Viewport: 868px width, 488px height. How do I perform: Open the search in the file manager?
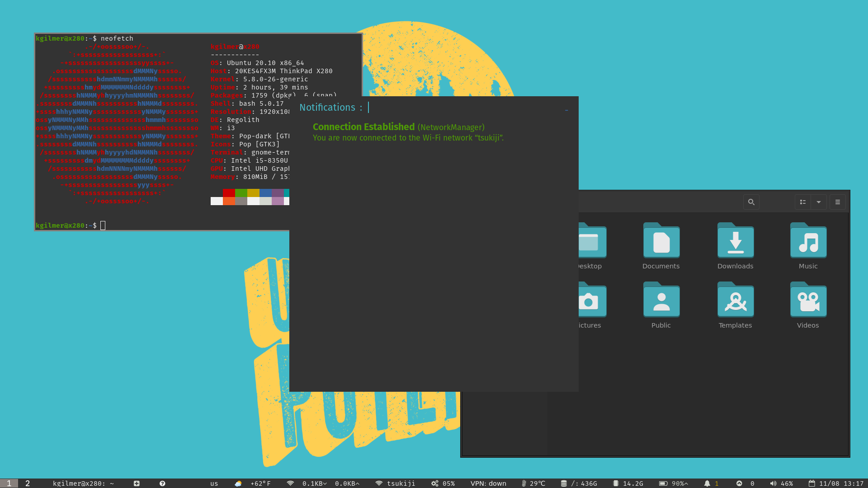(x=751, y=202)
